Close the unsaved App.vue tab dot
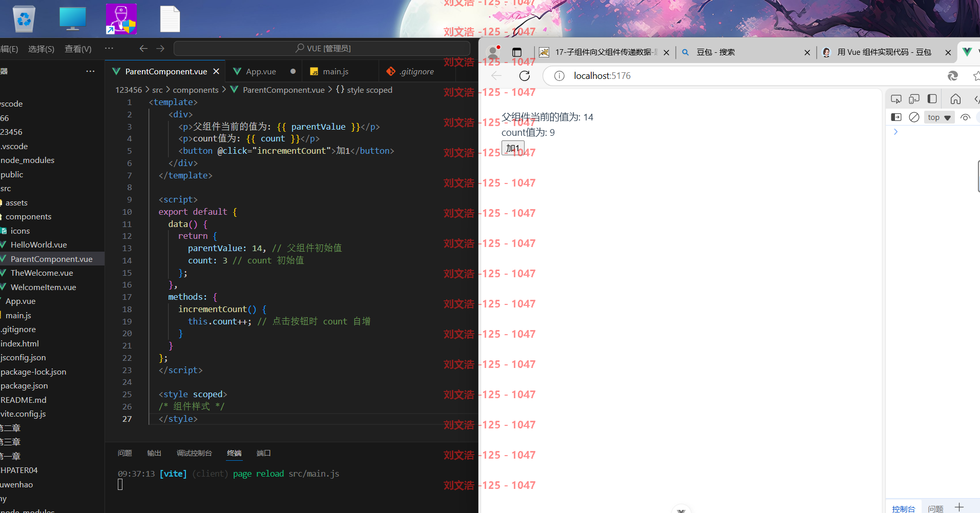This screenshot has width=980, height=513. [x=293, y=71]
